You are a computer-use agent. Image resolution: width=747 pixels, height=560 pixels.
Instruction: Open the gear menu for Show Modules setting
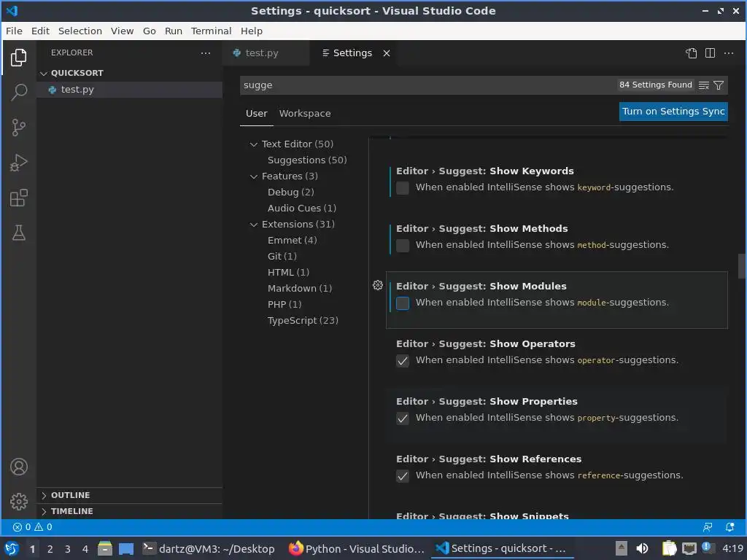coord(378,285)
